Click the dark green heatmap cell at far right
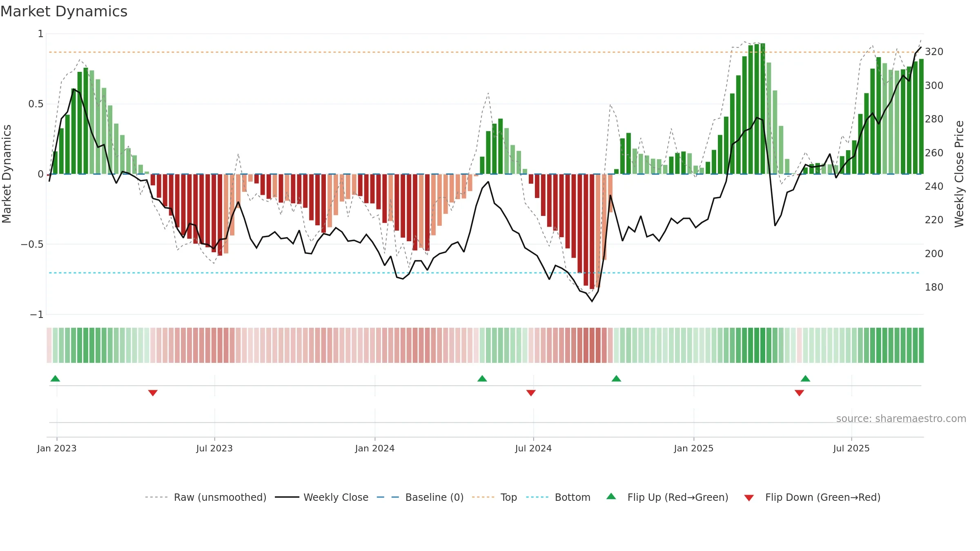The width and height of the screenshot is (980, 551). [921, 345]
